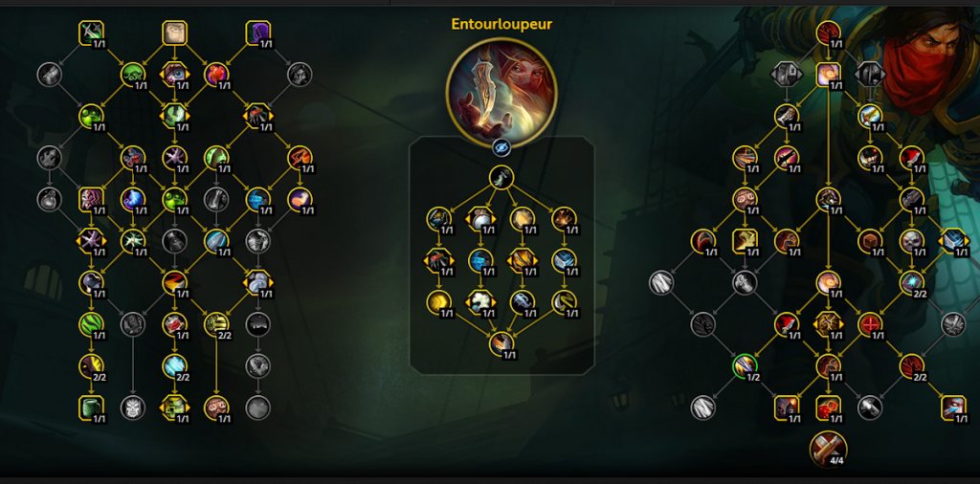Click the red dice talent node
Screen dimensions: 980x484
tap(828, 407)
